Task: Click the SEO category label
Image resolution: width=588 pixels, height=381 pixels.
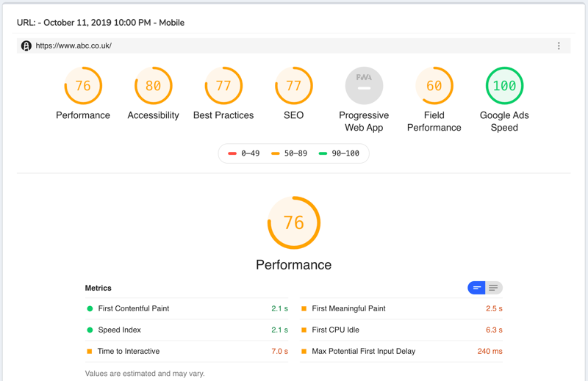Action: coord(293,115)
